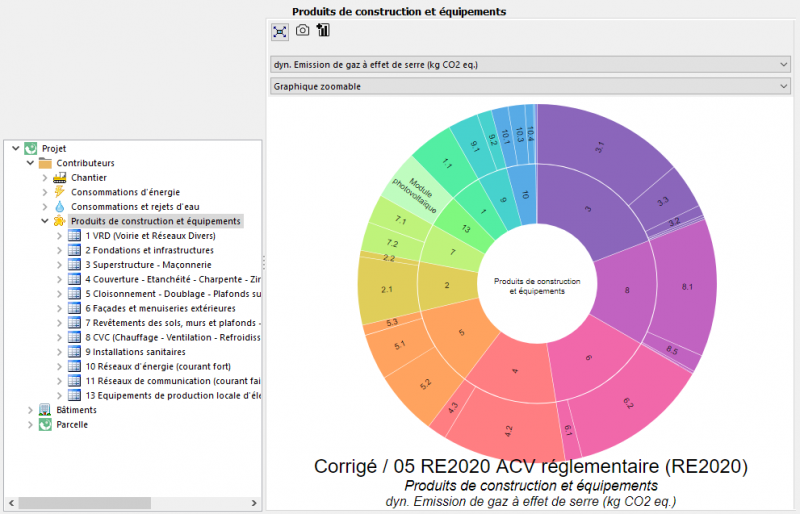Expand Consommations et rejets d'eau
The height and width of the screenshot is (514, 800).
45,207
